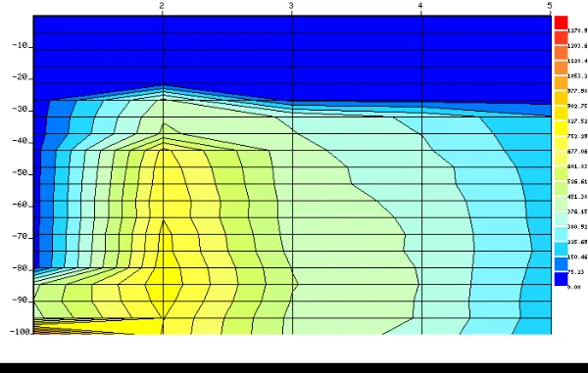Viewport: 588px width, 373px height.
Task: Select the legend value 300.92
Action: click(x=577, y=227)
